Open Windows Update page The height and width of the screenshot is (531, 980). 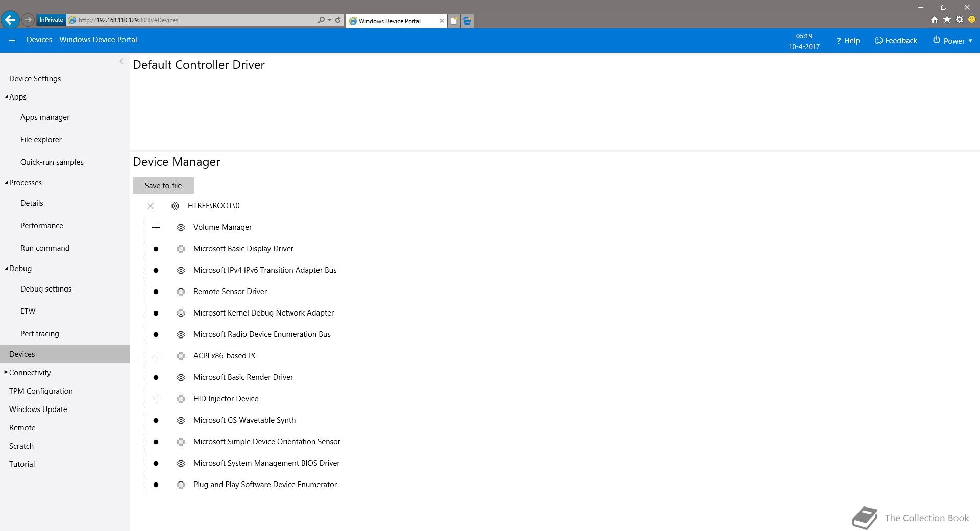[x=38, y=409]
